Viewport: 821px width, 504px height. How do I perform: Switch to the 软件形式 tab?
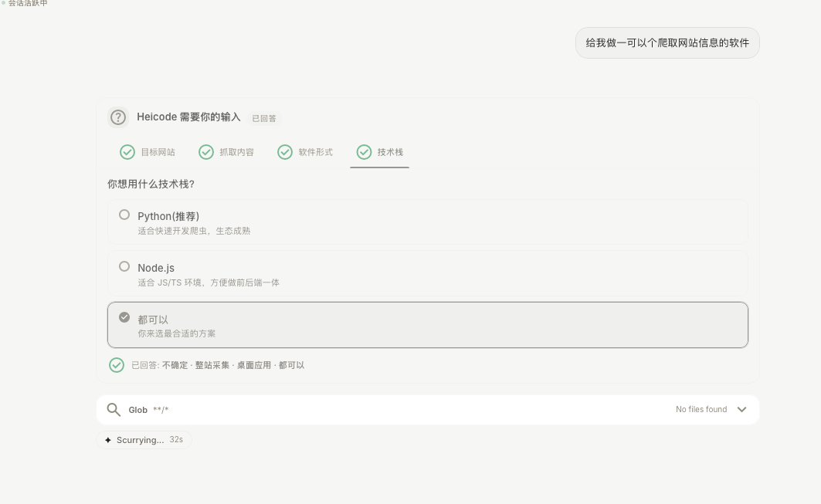tap(305, 152)
